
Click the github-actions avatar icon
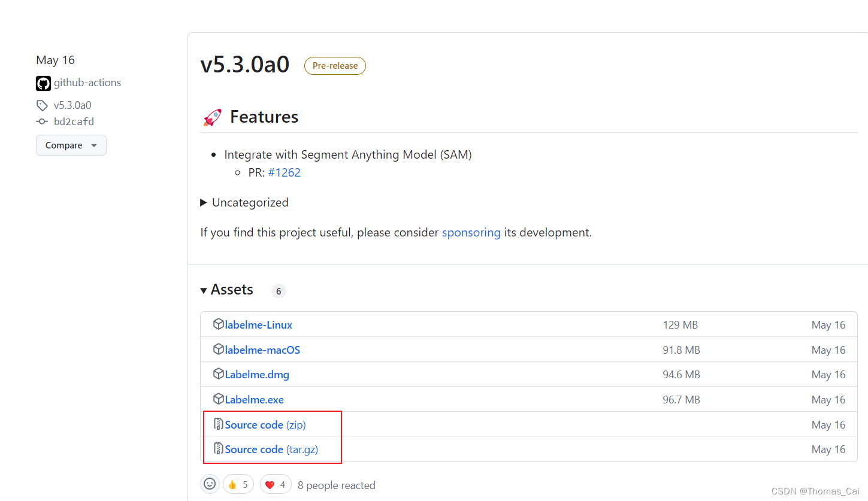coord(43,83)
